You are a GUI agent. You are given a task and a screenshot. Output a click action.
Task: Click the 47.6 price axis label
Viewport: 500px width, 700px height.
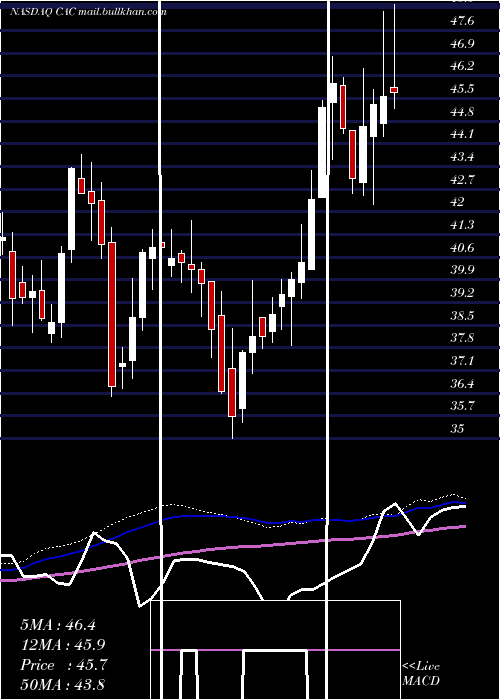click(x=462, y=21)
